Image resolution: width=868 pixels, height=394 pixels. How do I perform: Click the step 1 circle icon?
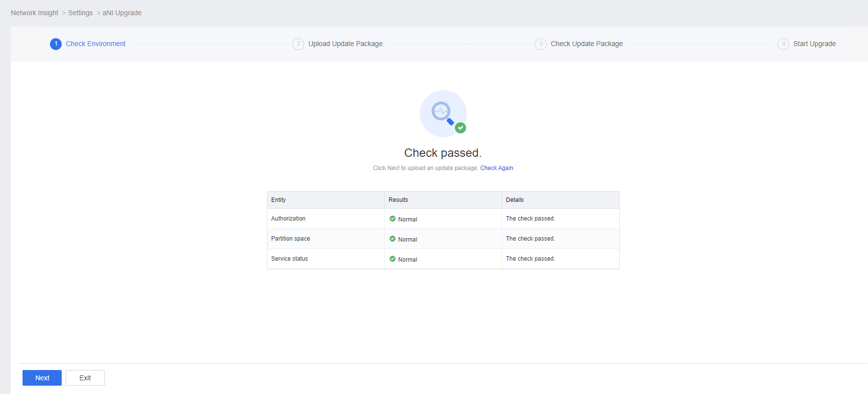(56, 44)
